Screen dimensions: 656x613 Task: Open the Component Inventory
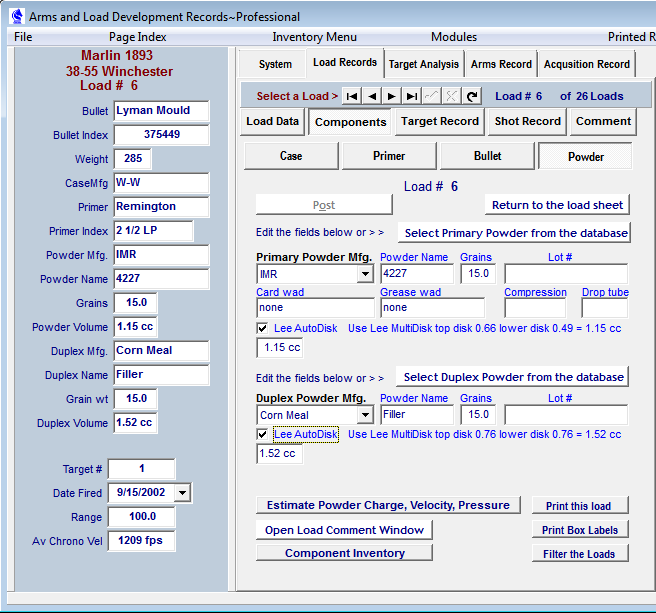[x=345, y=553]
